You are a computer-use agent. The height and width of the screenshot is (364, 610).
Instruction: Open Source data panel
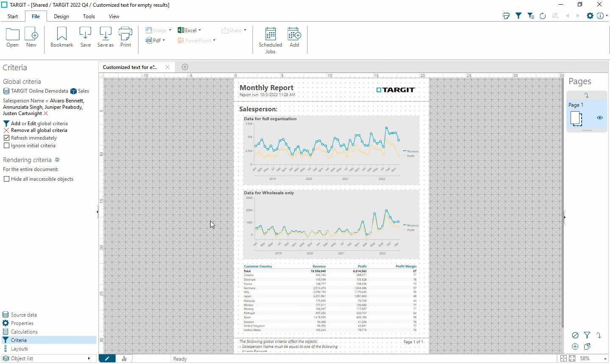19,315
